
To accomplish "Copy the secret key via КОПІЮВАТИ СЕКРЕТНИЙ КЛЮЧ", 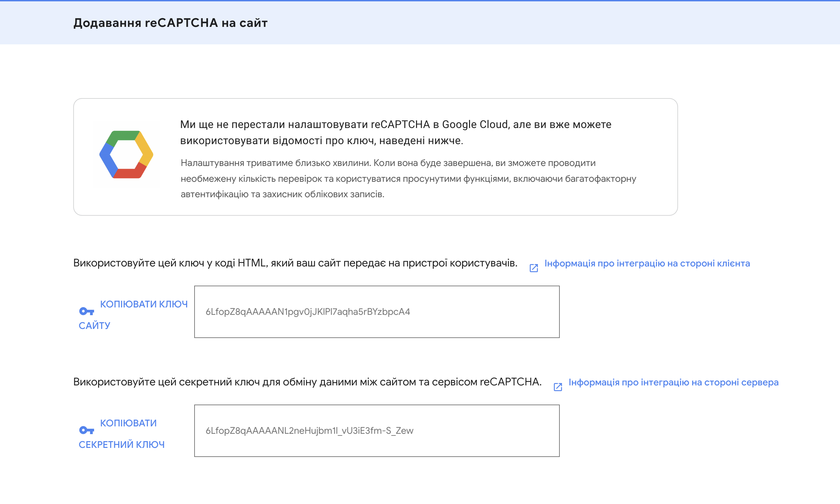I will click(122, 433).
